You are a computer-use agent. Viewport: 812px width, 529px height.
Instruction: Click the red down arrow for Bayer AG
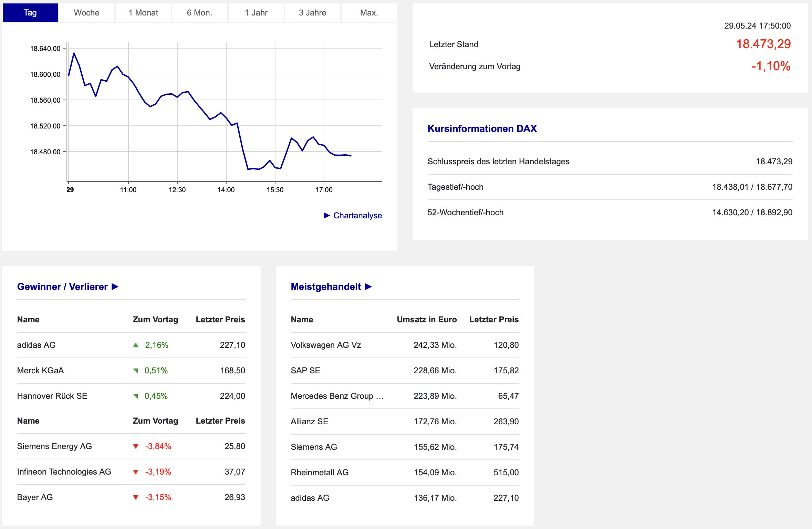coord(136,497)
